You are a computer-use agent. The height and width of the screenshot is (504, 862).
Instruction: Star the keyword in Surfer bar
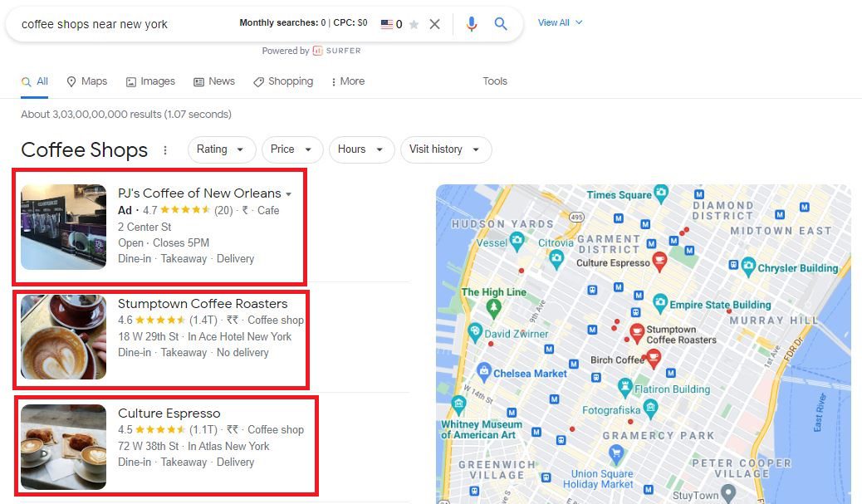414,24
